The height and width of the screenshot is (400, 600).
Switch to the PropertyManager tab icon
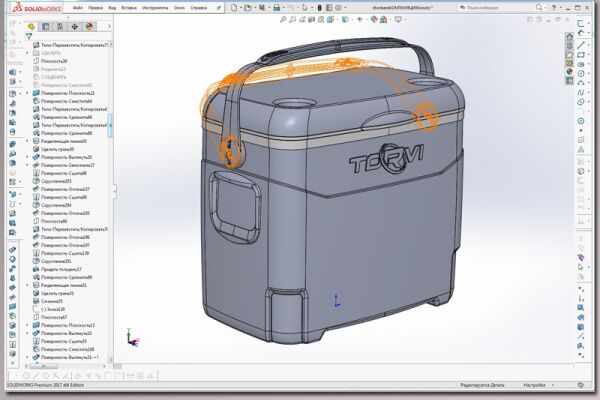point(46,26)
